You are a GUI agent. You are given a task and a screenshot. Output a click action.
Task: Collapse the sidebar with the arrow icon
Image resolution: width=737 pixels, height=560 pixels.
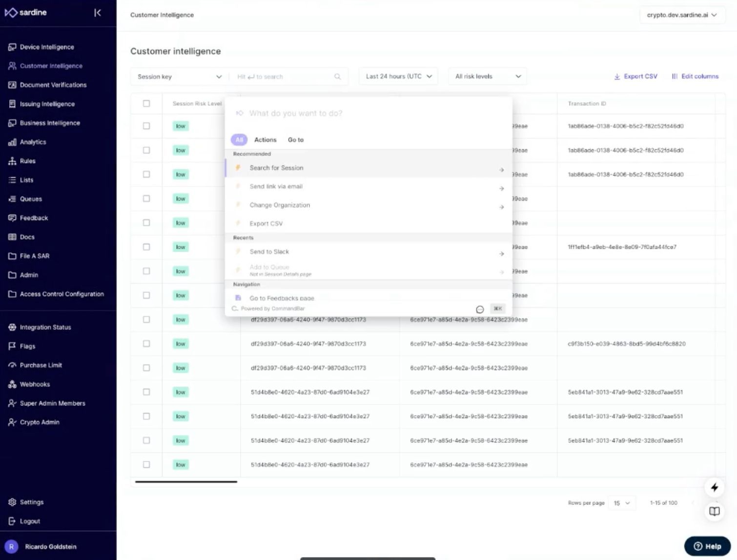(x=98, y=13)
